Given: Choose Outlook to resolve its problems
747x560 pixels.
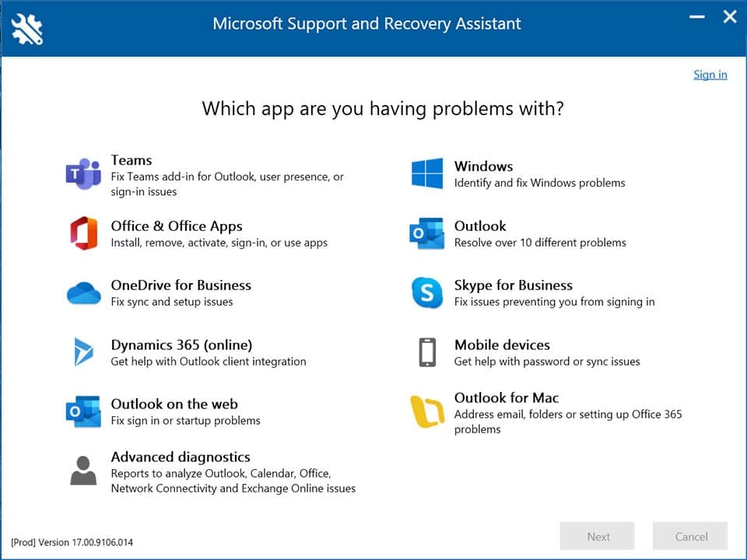Looking at the screenshot, I should [x=480, y=226].
